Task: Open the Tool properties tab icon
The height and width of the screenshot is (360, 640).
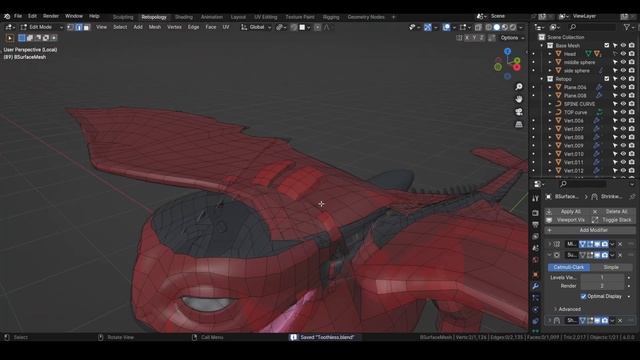Action: 536,198
